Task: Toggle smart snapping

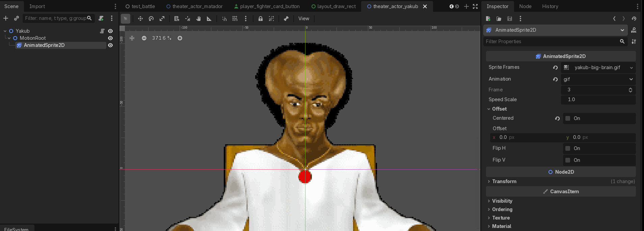Action: click(x=224, y=19)
